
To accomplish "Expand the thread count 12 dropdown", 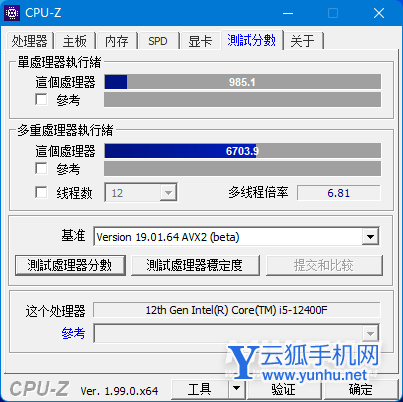I will [x=168, y=192].
